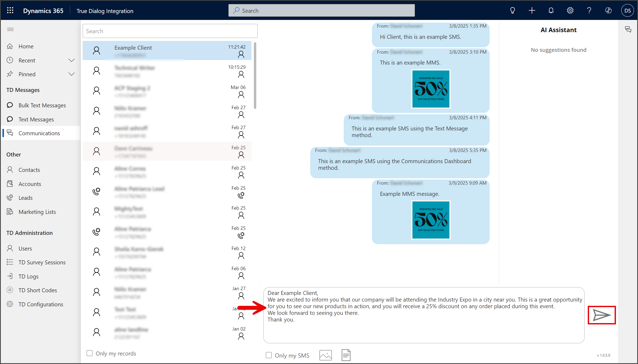This screenshot has width=638, height=364.
Task: Click the lightbulb assistant icon
Action: coord(513,11)
